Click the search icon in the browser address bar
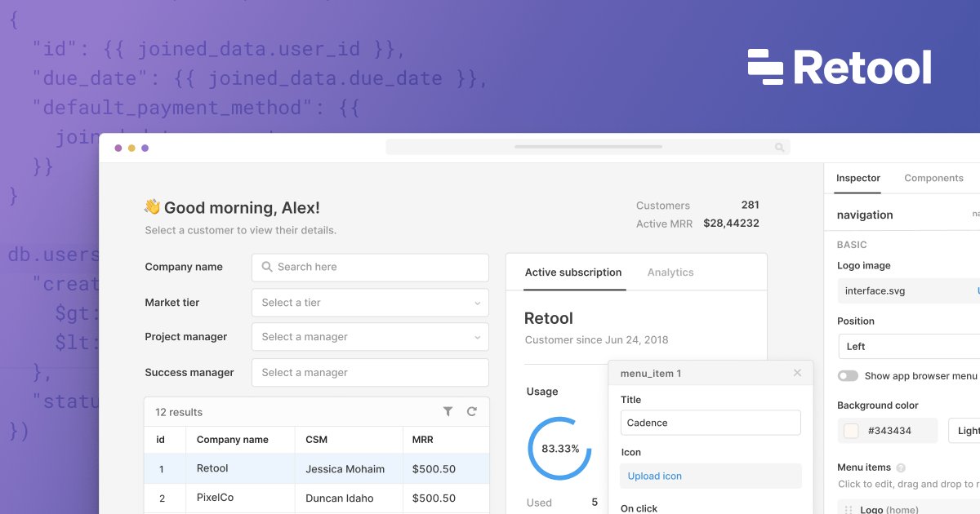 point(780,147)
